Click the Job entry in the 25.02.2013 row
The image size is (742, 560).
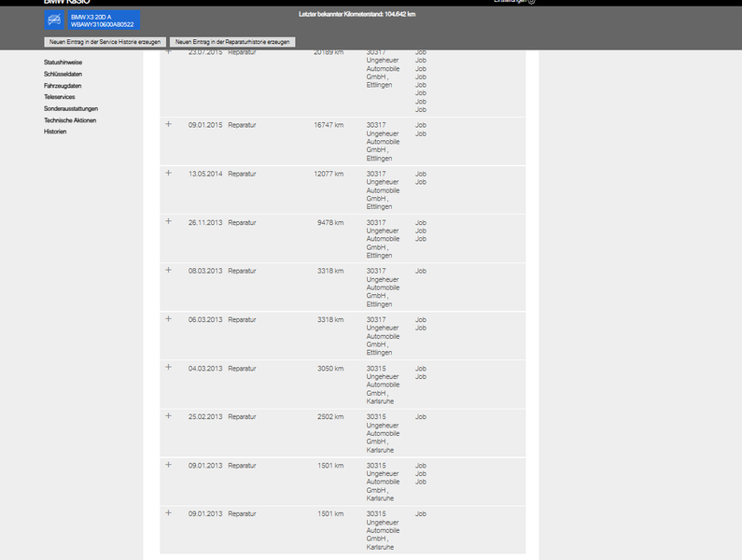pyautogui.click(x=421, y=417)
